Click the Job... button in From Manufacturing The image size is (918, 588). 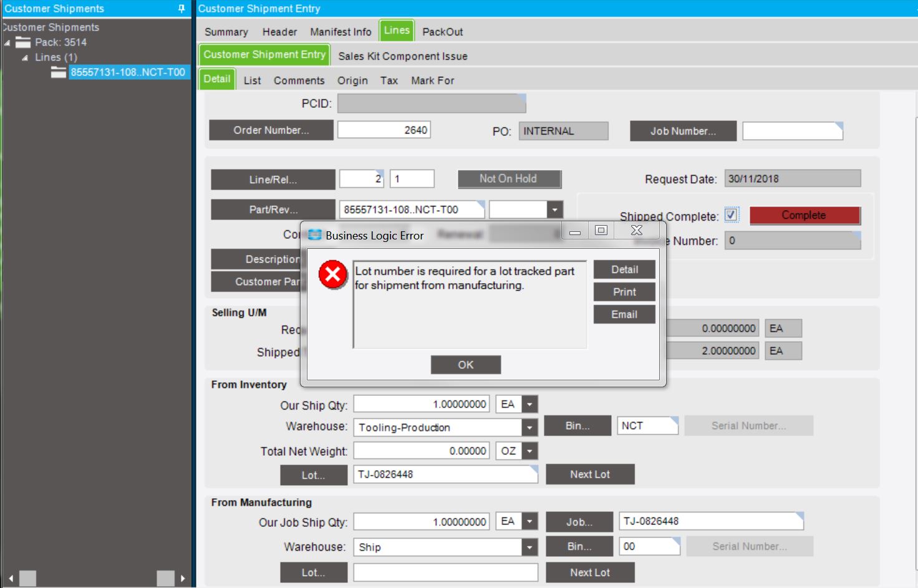click(x=579, y=523)
